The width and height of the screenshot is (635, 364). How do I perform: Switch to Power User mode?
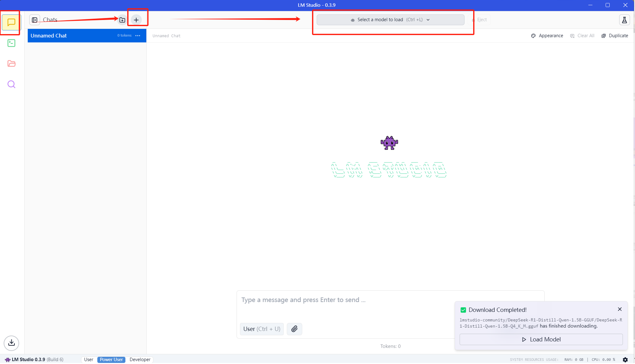point(111,360)
